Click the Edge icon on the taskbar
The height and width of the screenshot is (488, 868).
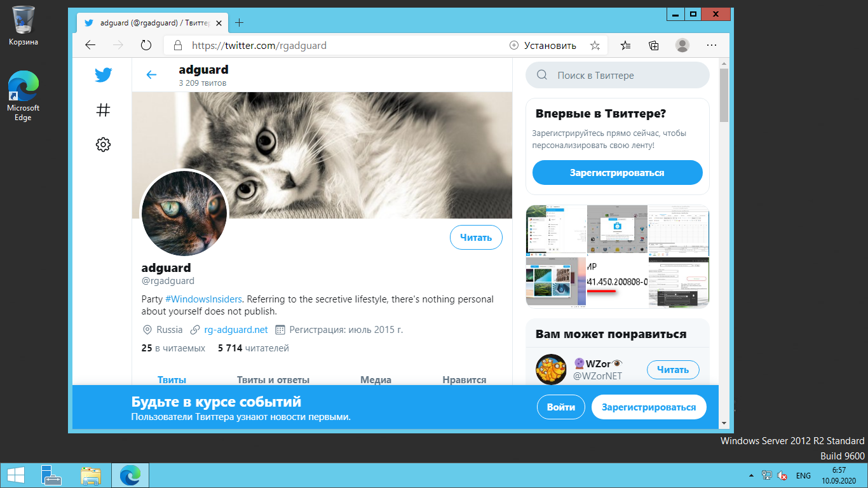click(130, 475)
